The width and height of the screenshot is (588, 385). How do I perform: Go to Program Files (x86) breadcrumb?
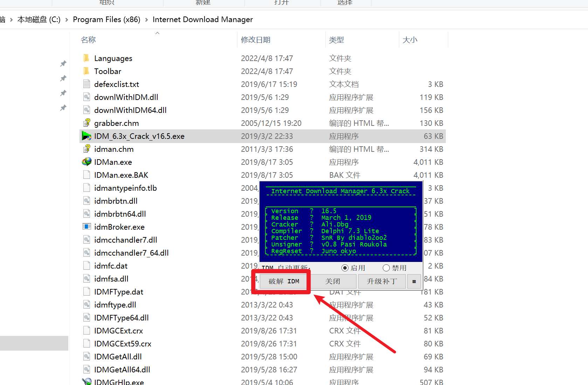(106, 20)
